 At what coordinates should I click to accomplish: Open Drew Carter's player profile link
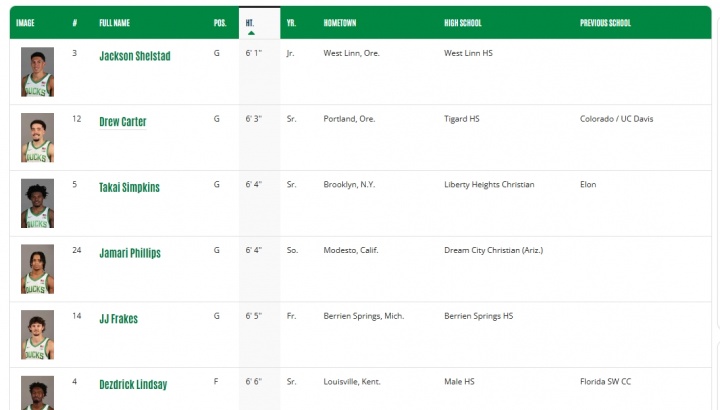coord(122,122)
